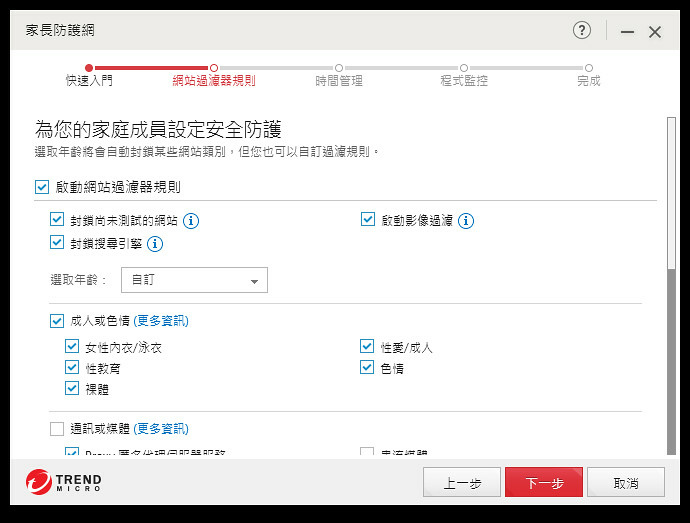Screen dimensions: 690x523
Task: Toggle 成人或色情 category checkbox
Action: (57, 320)
